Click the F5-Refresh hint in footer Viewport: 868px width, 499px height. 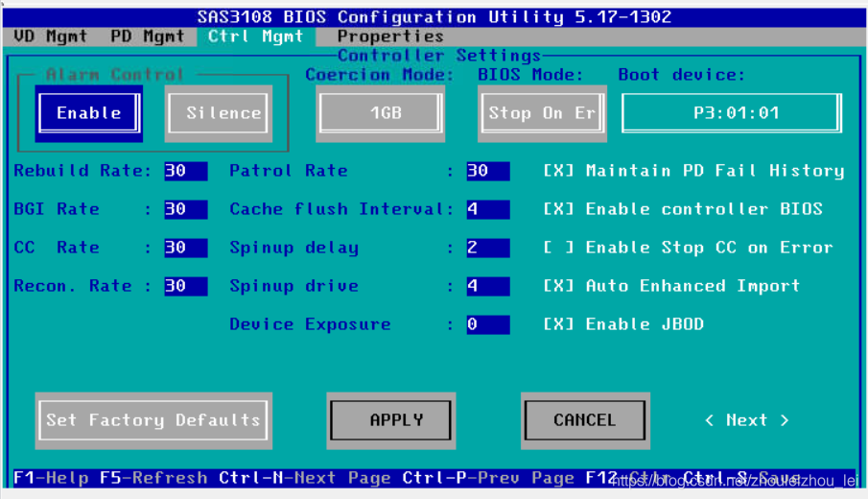tap(153, 478)
